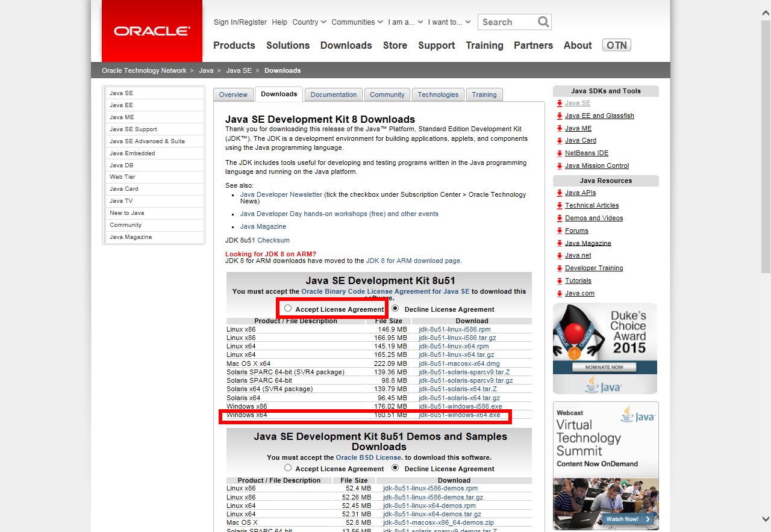Click the Watch Now button in webcast banner
Viewport: 771px width, 532px height.
point(629,519)
